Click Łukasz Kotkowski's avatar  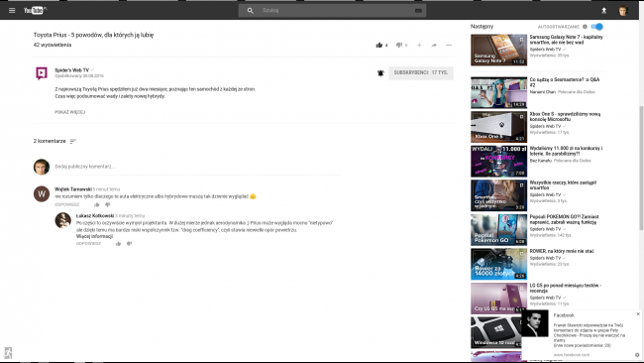click(62, 220)
